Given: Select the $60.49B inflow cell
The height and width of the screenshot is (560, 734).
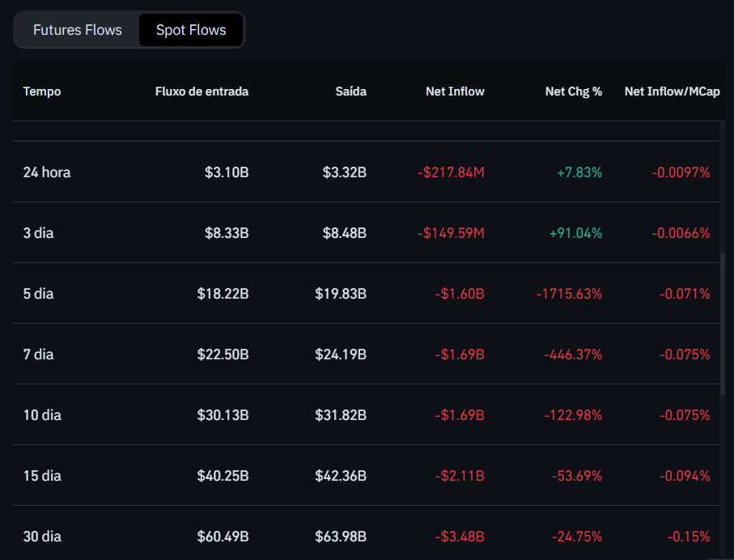Looking at the screenshot, I should [x=223, y=537].
